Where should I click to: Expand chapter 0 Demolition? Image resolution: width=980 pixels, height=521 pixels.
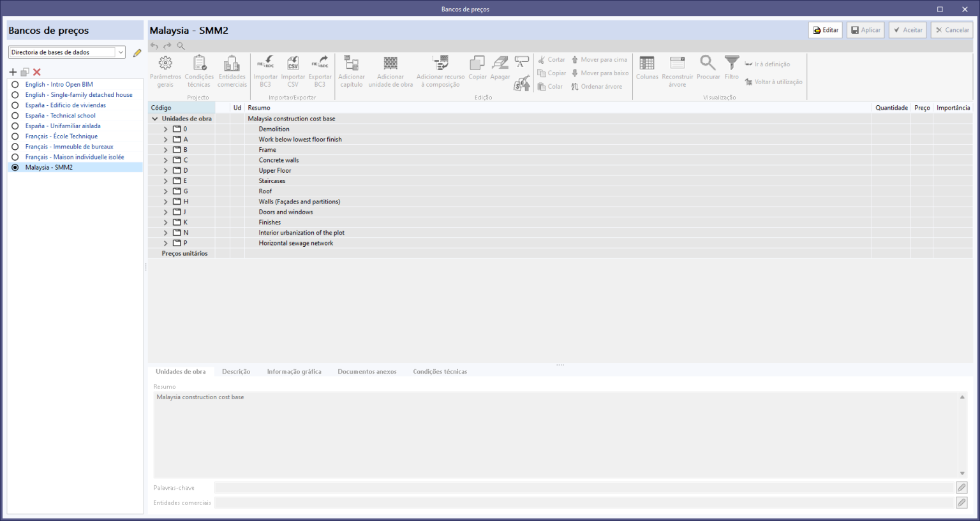(x=166, y=129)
